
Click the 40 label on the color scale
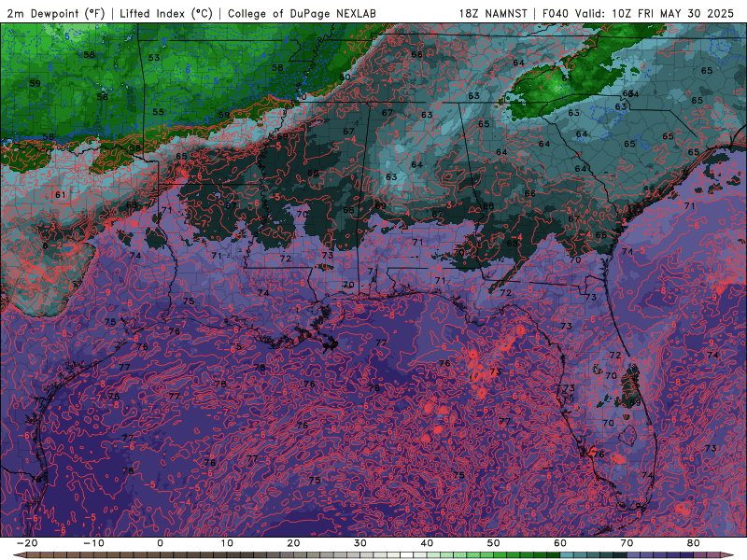(427, 543)
